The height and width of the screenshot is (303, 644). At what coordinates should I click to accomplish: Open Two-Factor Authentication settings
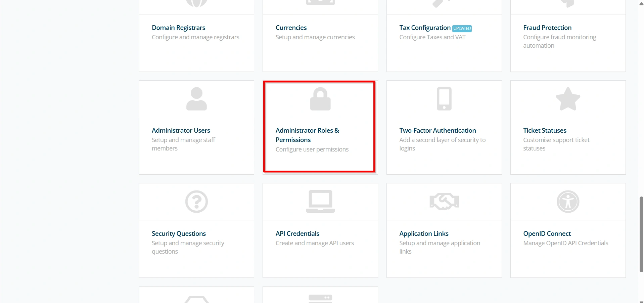point(438,130)
